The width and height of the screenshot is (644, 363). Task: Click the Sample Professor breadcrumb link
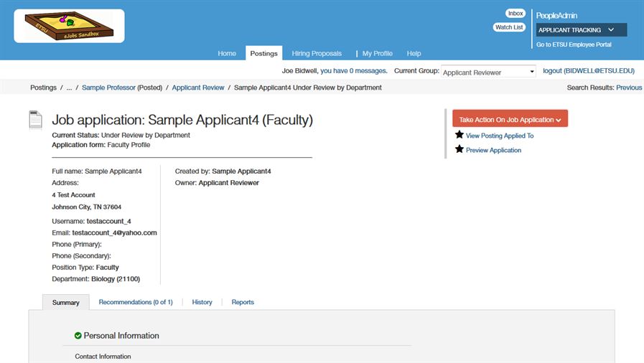click(108, 88)
